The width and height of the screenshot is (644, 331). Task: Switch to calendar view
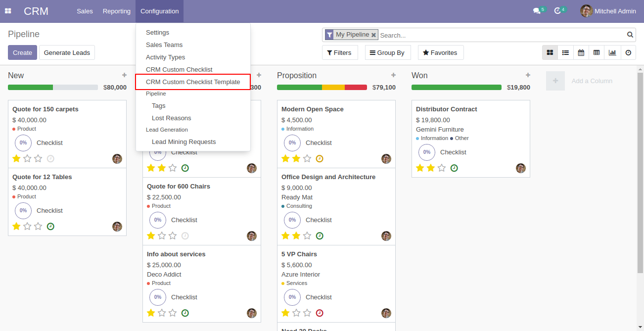(581, 52)
